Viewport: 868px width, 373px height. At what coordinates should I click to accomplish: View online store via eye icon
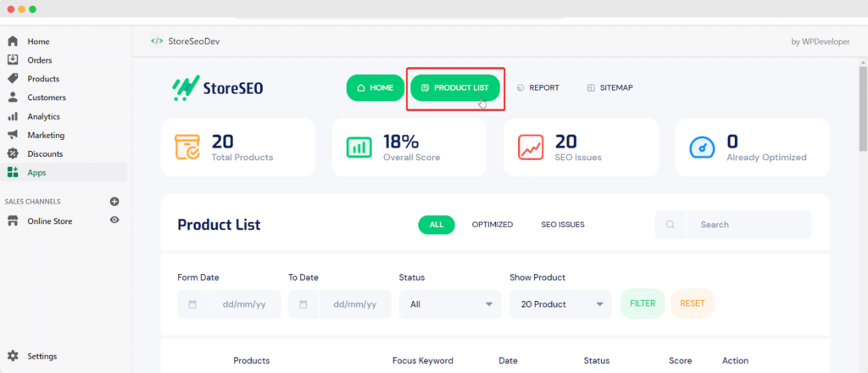point(114,220)
